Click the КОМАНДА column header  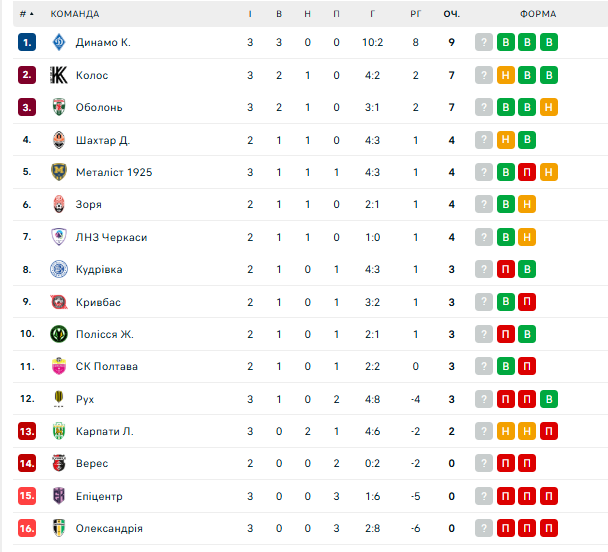coord(75,14)
